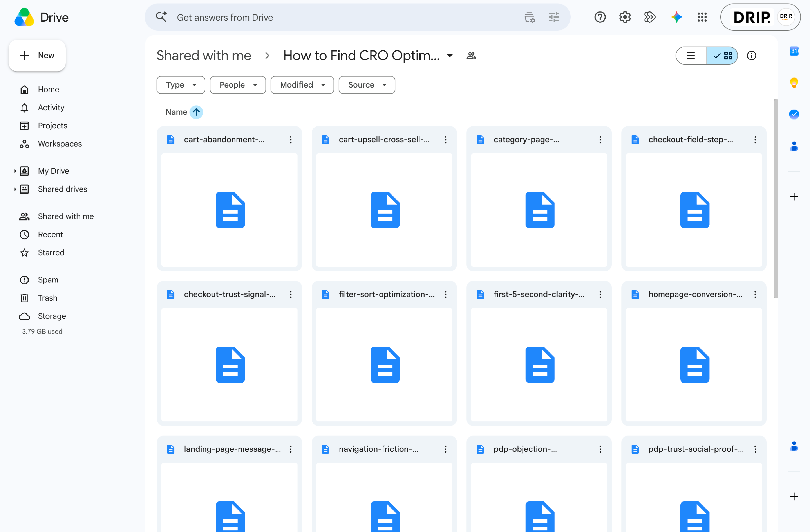This screenshot has width=810, height=532.
Task: Open more actions for cart-upsell-cross-sell file
Action: [x=445, y=139]
